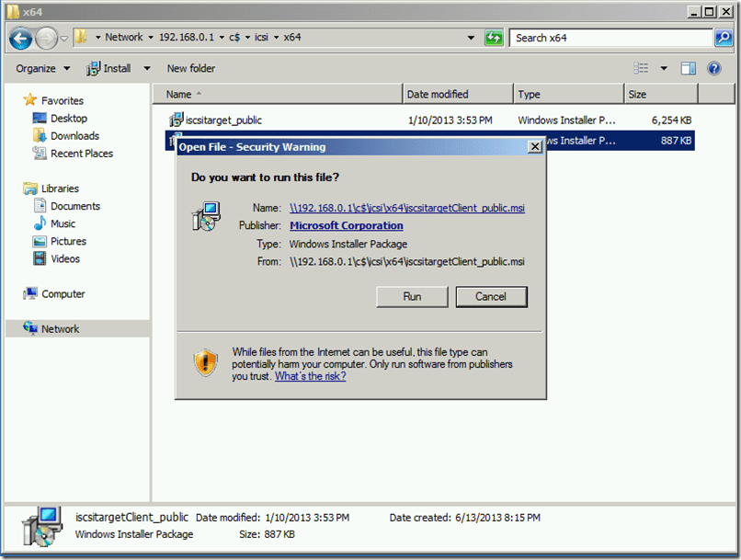Click into the Search x64 field
The image size is (741, 560).
[611, 38]
